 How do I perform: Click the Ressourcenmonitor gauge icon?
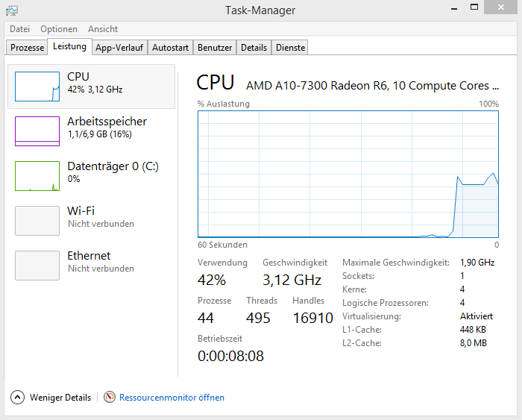click(110, 398)
